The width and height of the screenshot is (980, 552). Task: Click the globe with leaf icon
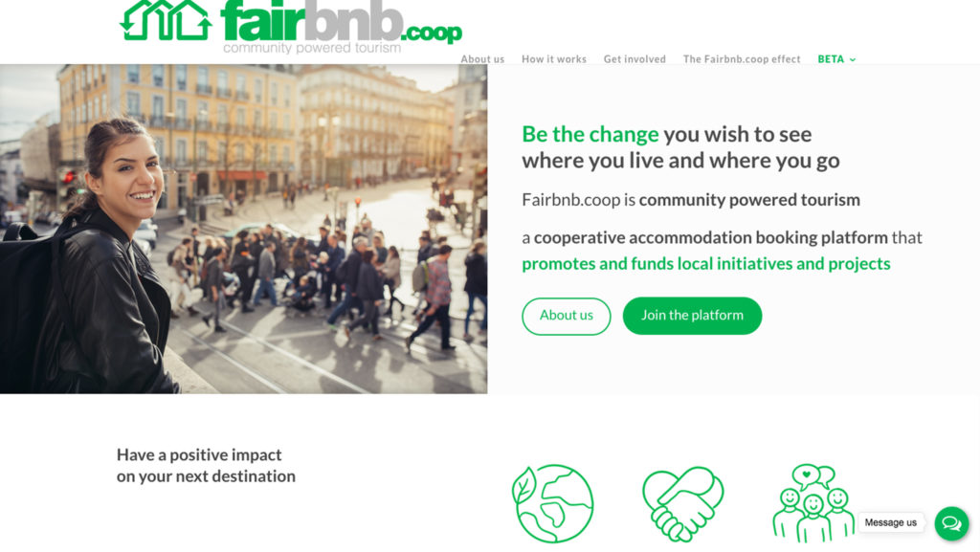[552, 503]
